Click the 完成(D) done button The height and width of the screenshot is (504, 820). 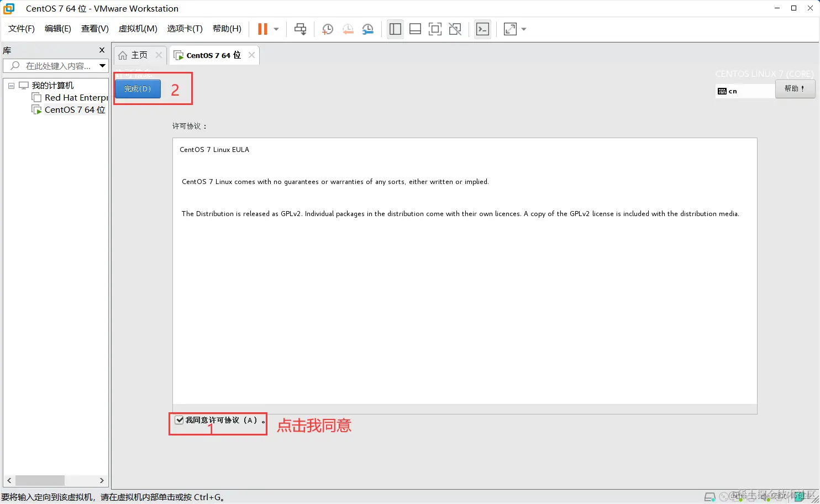pyautogui.click(x=138, y=89)
